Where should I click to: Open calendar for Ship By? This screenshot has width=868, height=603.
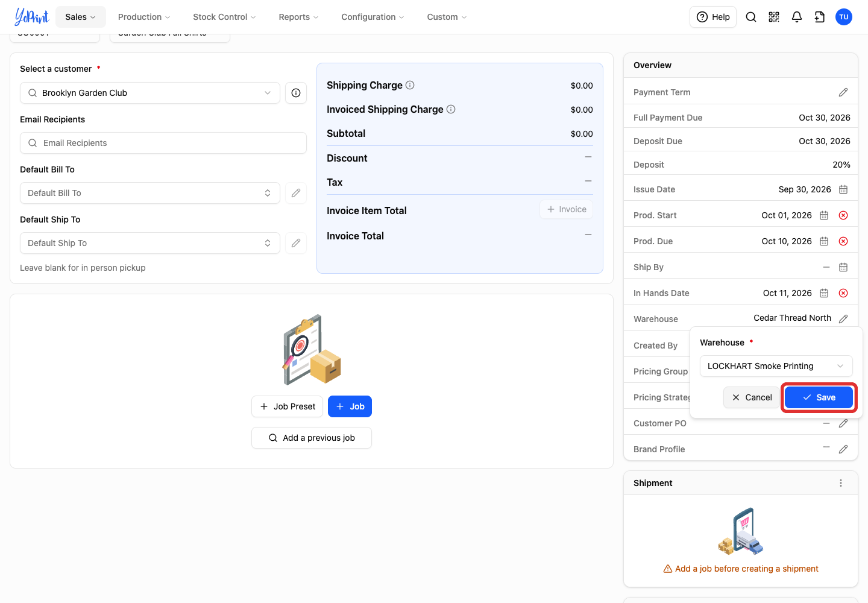pyautogui.click(x=843, y=267)
